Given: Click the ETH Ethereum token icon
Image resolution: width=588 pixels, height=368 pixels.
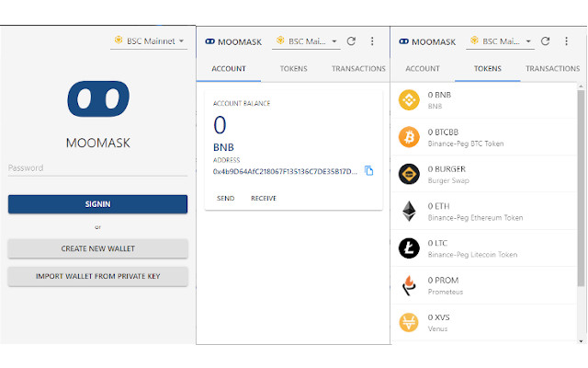Looking at the screenshot, I should pyautogui.click(x=409, y=211).
